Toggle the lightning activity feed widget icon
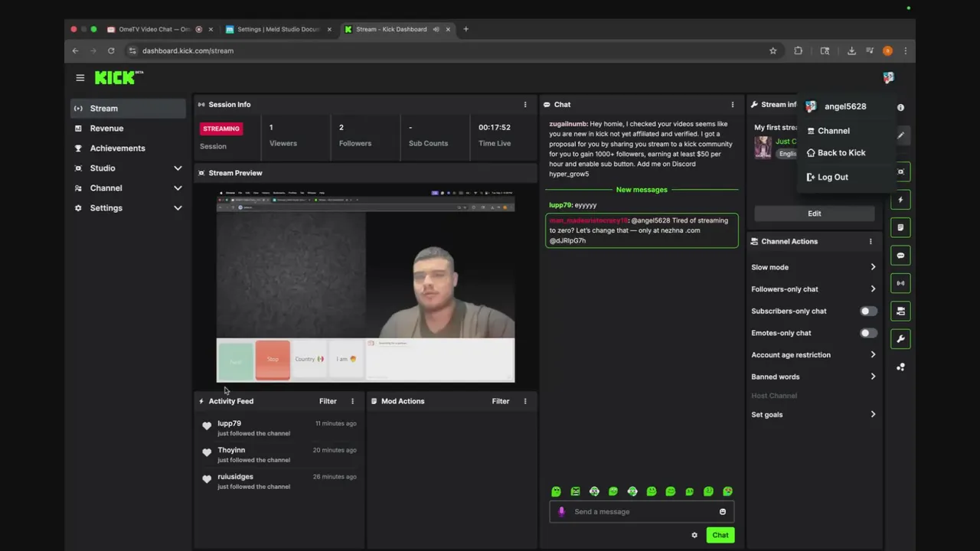 point(900,200)
